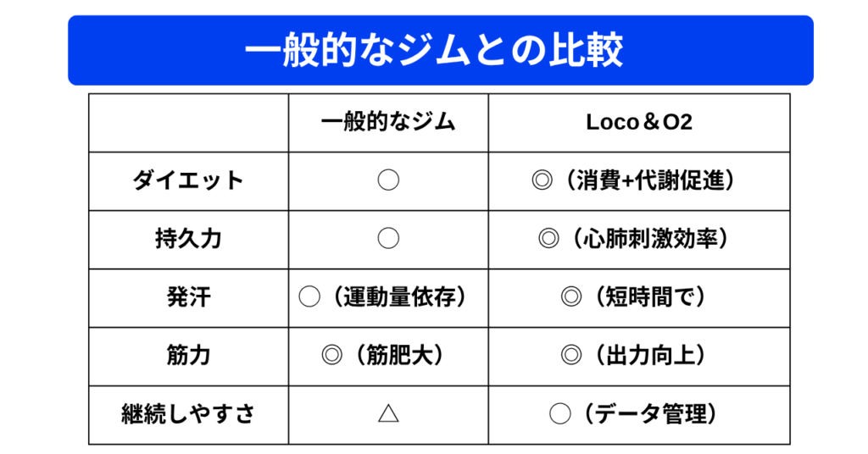
Task: Select the 筋力 row label
Action: [x=188, y=356]
